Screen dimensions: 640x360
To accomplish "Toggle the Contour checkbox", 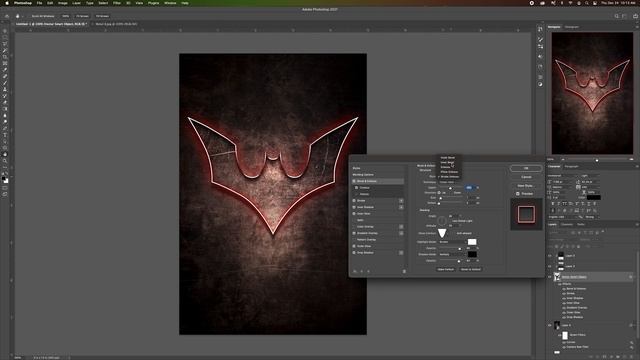I will 356,188.
